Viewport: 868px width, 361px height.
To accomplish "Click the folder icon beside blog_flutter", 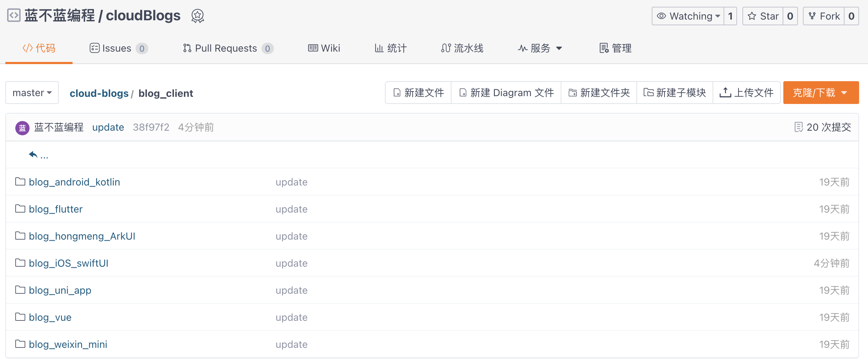I will tap(20, 209).
